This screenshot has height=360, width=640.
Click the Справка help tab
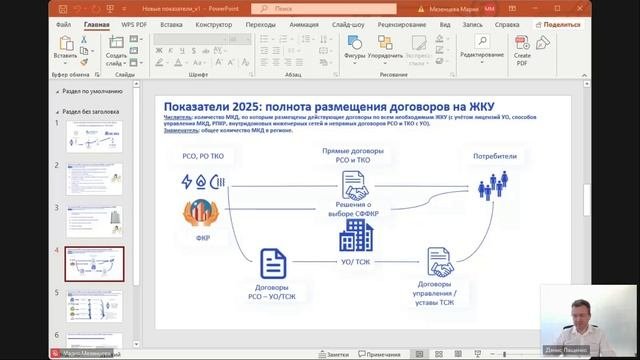[x=507, y=24]
